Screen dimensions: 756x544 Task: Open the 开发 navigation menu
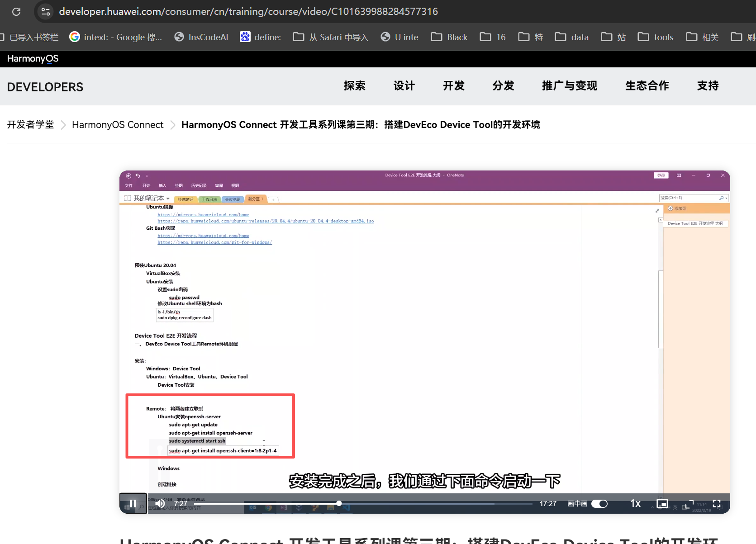[454, 86]
